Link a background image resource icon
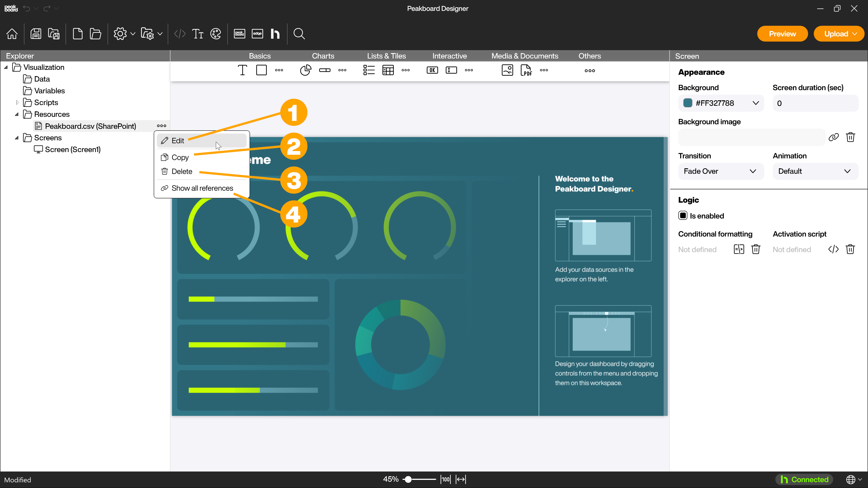 click(x=834, y=137)
